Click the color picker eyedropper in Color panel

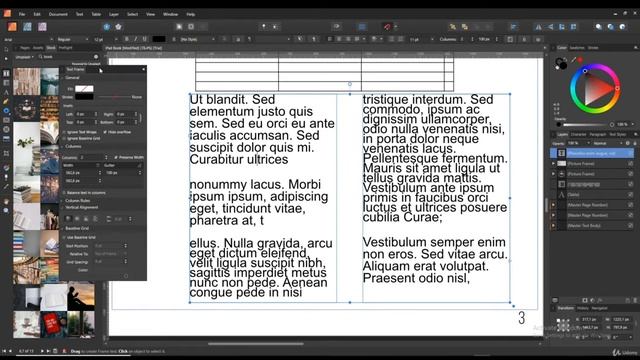click(574, 60)
